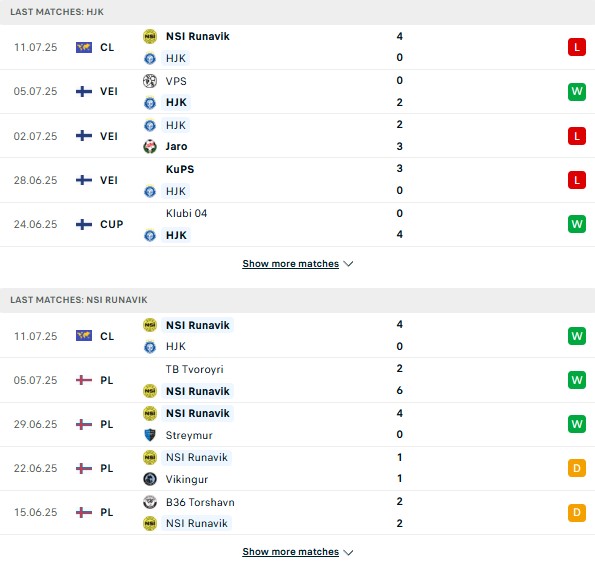The image size is (595, 568).
Task: Click the VPS team crest icon
Action: point(150,81)
